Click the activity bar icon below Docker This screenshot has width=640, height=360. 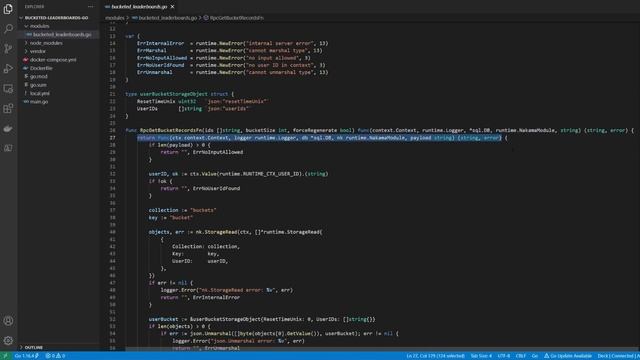pos(8,148)
